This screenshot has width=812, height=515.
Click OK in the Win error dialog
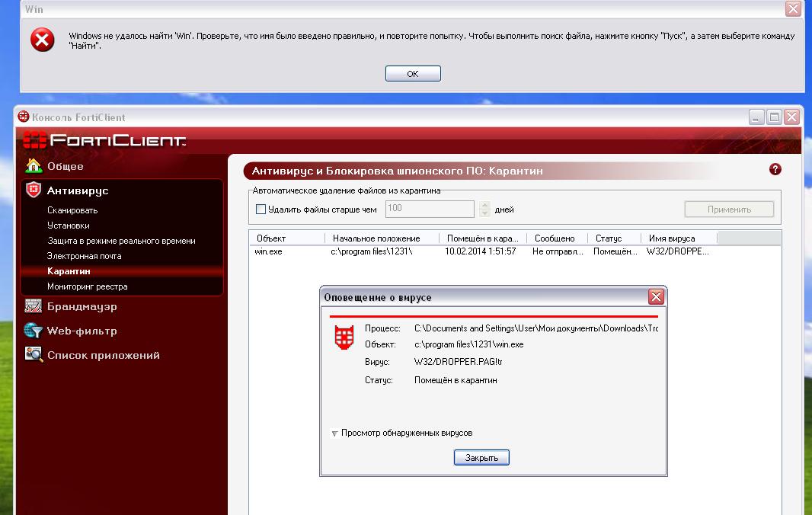413,74
